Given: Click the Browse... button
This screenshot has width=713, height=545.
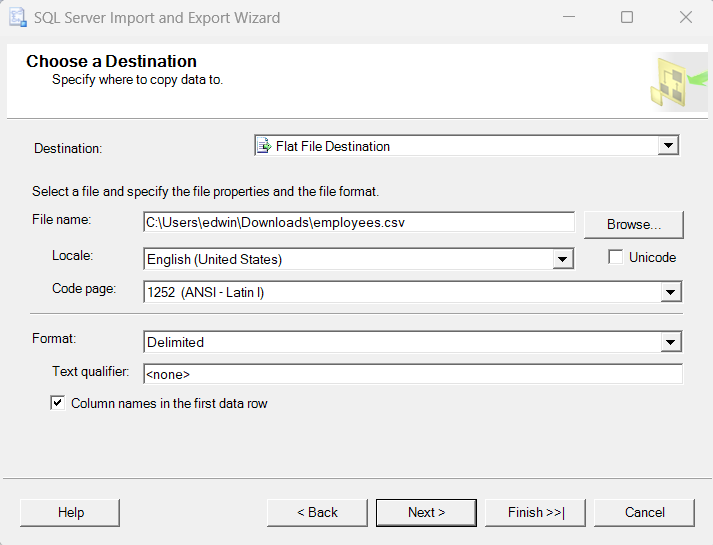Looking at the screenshot, I should pos(633,225).
